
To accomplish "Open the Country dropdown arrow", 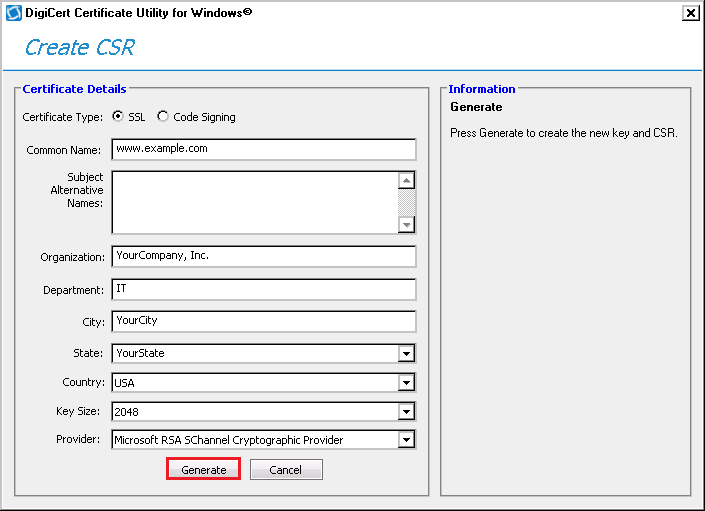I will [x=406, y=382].
